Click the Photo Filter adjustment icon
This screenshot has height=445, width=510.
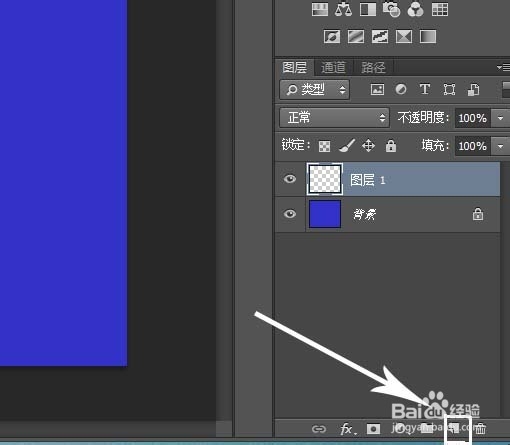(391, 9)
